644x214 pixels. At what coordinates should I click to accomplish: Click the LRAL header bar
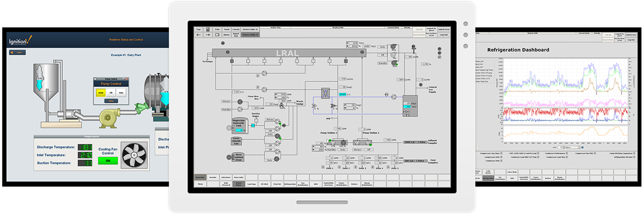click(x=290, y=53)
